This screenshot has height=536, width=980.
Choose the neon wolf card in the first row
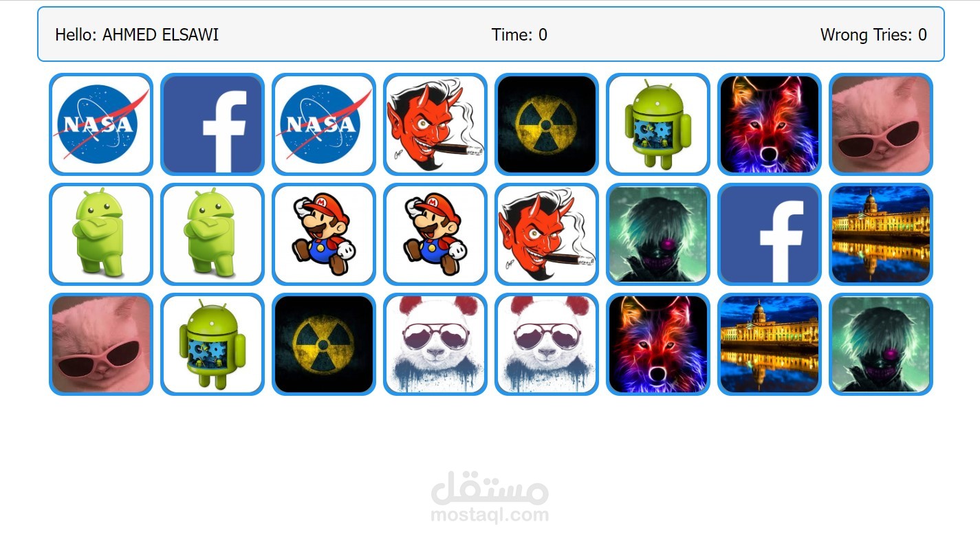coord(770,124)
